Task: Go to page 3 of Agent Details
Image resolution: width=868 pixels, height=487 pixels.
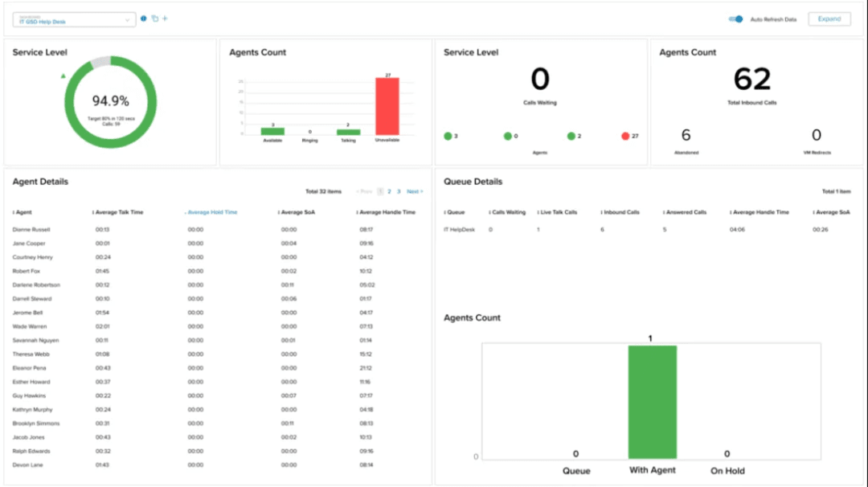Action: tap(399, 191)
